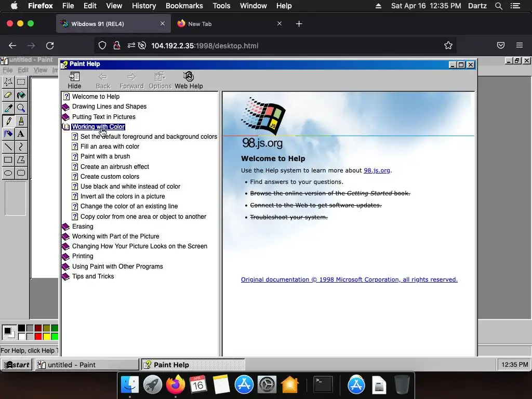Click the Paint Help taskbar button
This screenshot has width=532, height=399.
(x=193, y=365)
